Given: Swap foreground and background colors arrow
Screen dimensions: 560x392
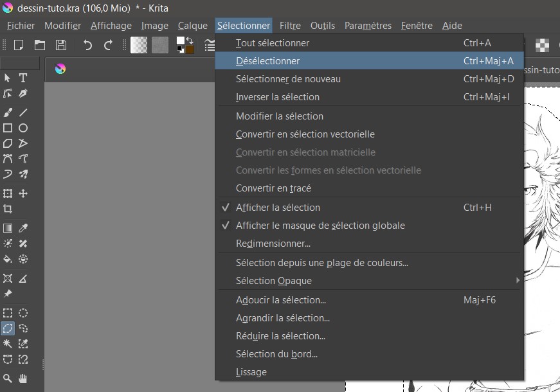Looking at the screenshot, I should [x=190, y=40].
